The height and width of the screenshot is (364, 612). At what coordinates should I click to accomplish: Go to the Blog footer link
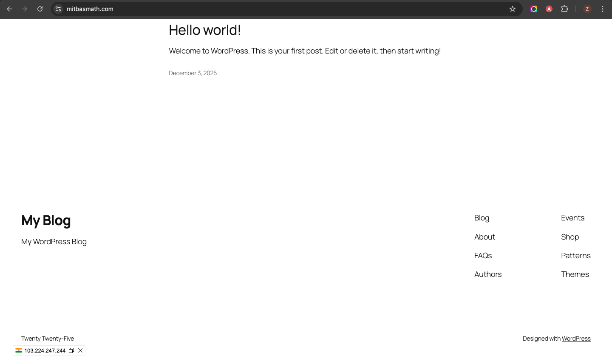482,218
